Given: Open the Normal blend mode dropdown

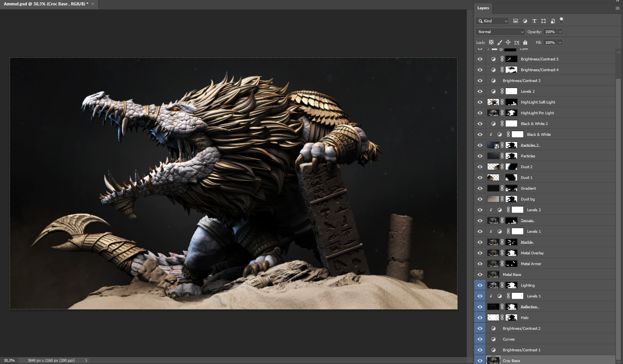Looking at the screenshot, I should tap(500, 32).
